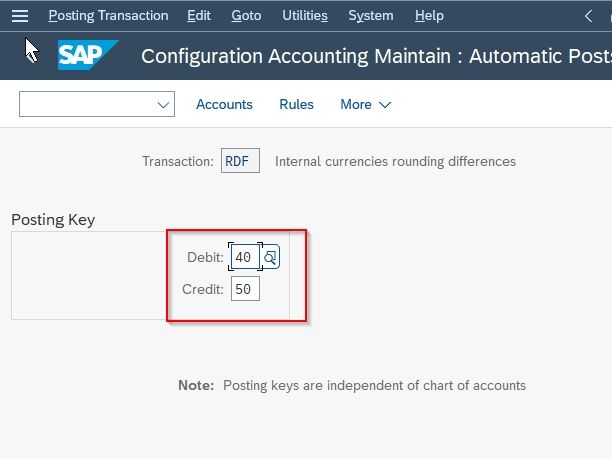
Task: Open the Goto menu
Action: coord(246,16)
